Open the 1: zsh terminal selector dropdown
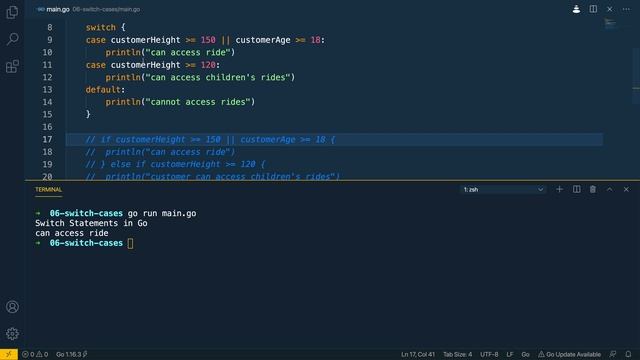 pyautogui.click(x=503, y=189)
